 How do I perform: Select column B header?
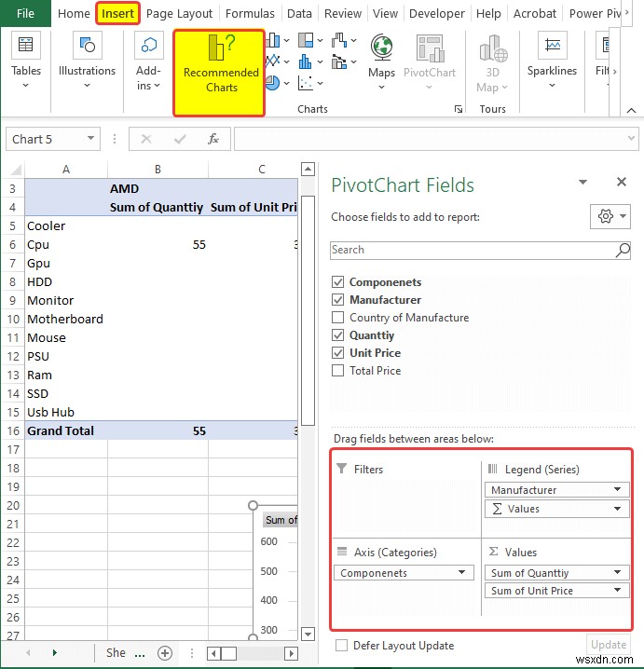pyautogui.click(x=158, y=170)
